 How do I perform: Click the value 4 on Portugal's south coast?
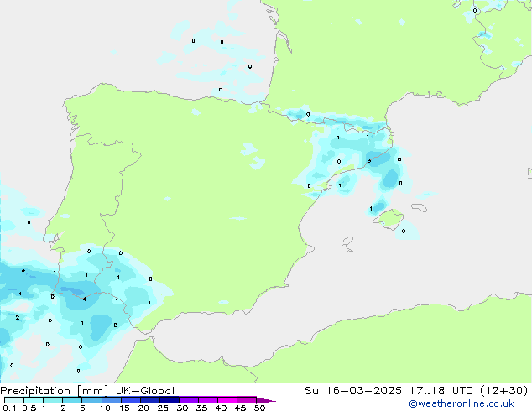tap(85, 299)
